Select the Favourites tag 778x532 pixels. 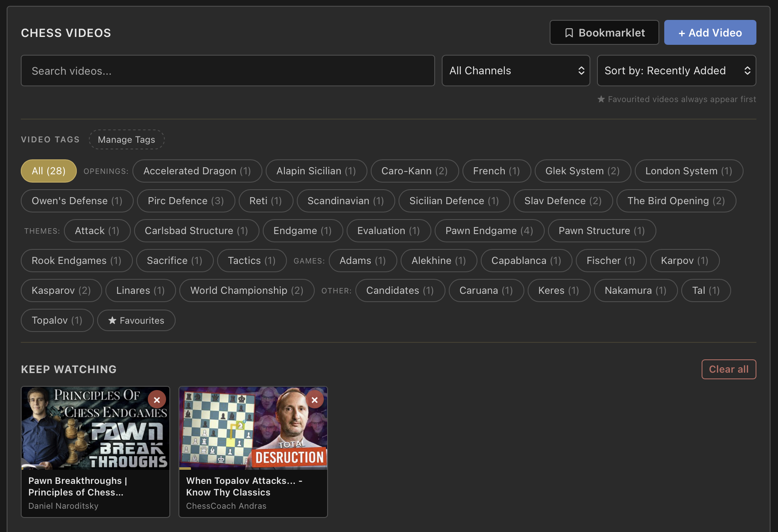(x=136, y=320)
